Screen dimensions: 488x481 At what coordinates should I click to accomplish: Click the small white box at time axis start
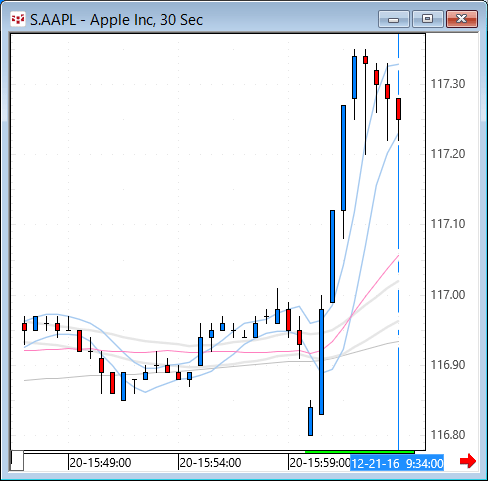(17, 461)
